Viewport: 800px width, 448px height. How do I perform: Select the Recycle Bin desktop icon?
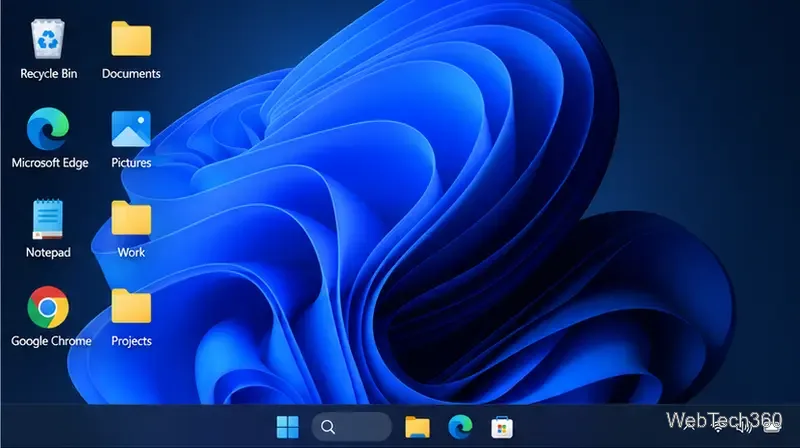tap(48, 49)
